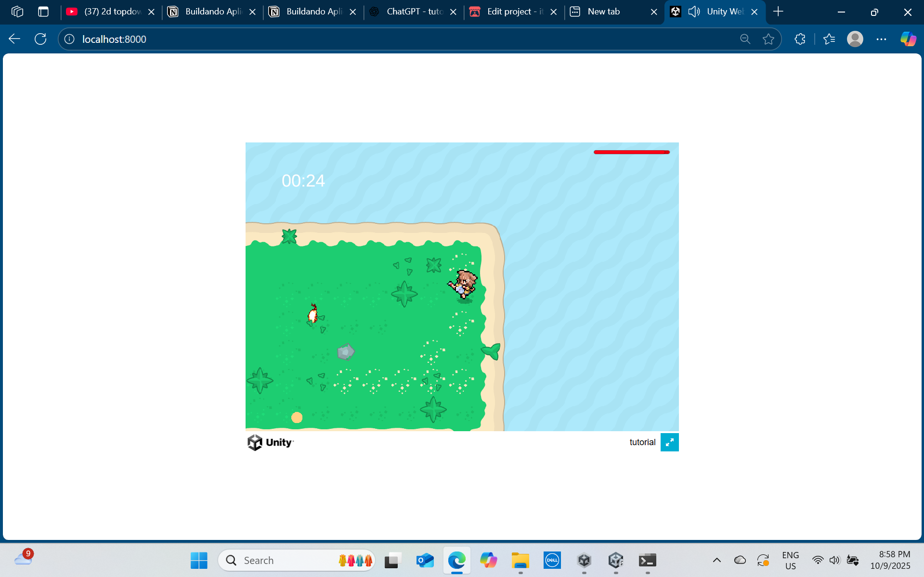Add this page to favorites star

[768, 39]
